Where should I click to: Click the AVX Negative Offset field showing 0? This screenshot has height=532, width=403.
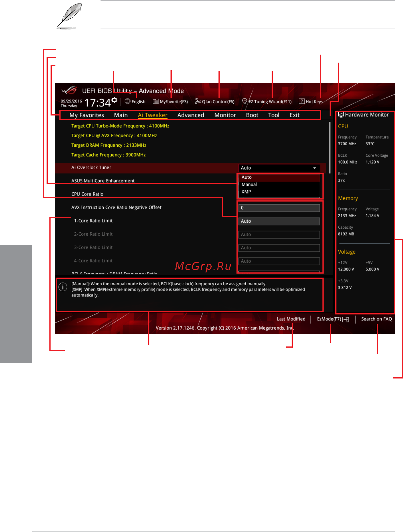pos(279,208)
